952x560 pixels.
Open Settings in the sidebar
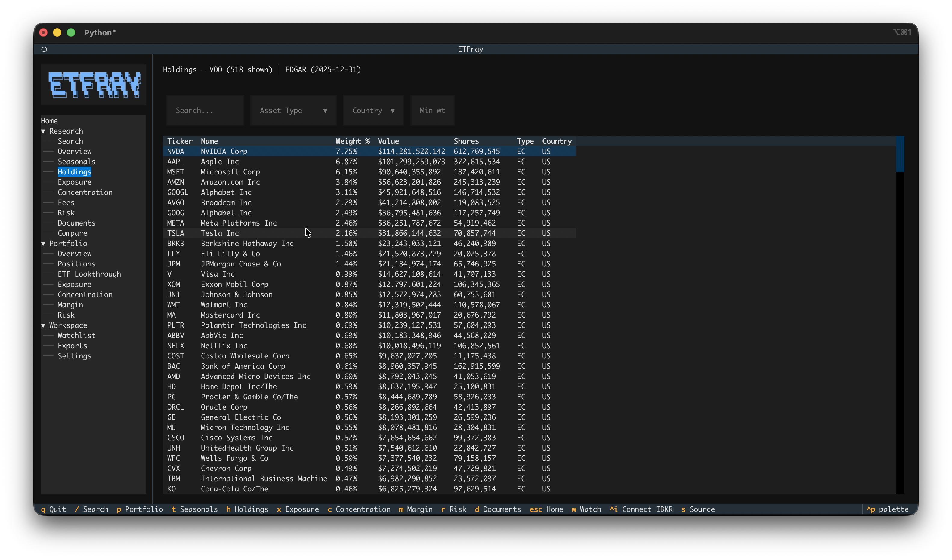(x=74, y=356)
